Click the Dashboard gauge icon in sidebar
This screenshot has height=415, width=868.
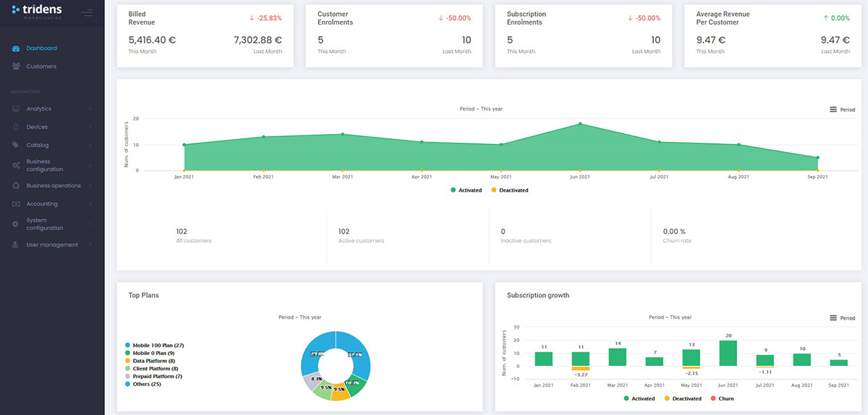click(16, 48)
